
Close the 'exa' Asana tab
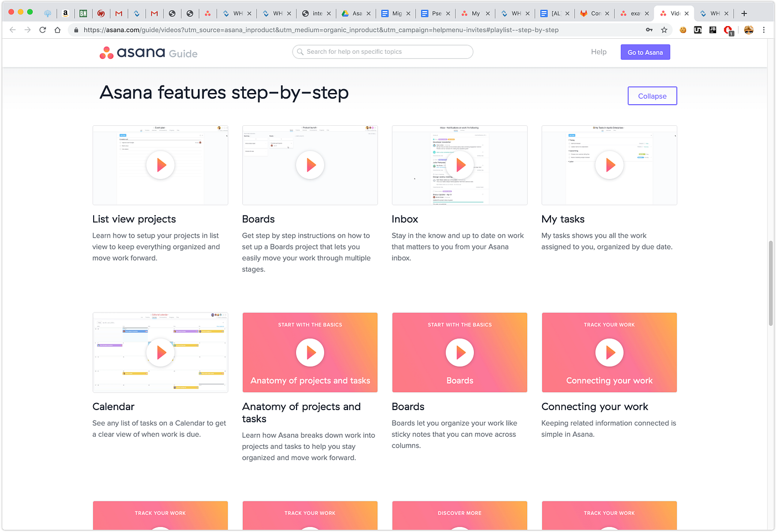click(x=646, y=13)
